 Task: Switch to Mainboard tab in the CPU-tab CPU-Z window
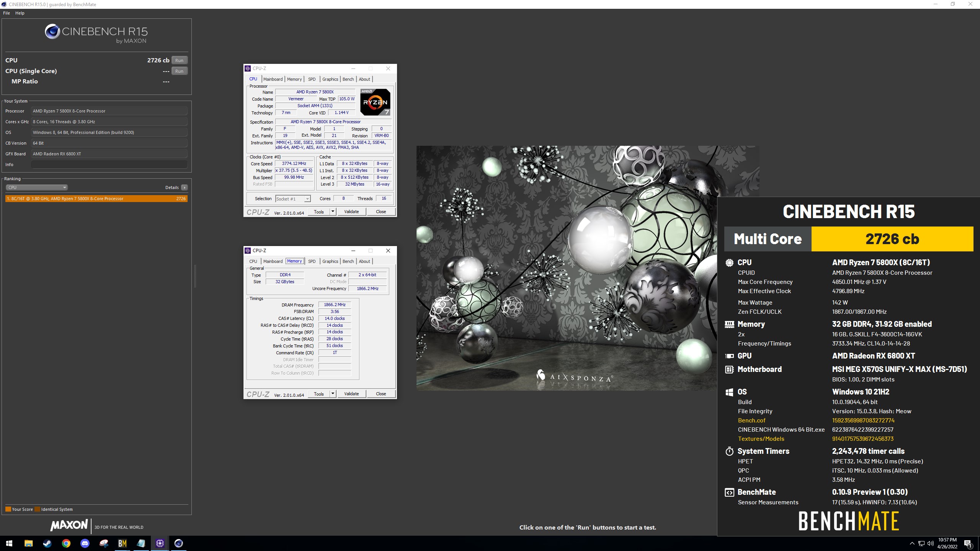[273, 79]
